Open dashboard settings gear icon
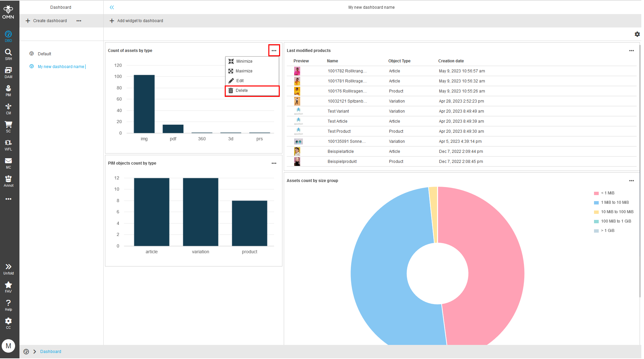The height and width of the screenshot is (359, 644). point(637,34)
